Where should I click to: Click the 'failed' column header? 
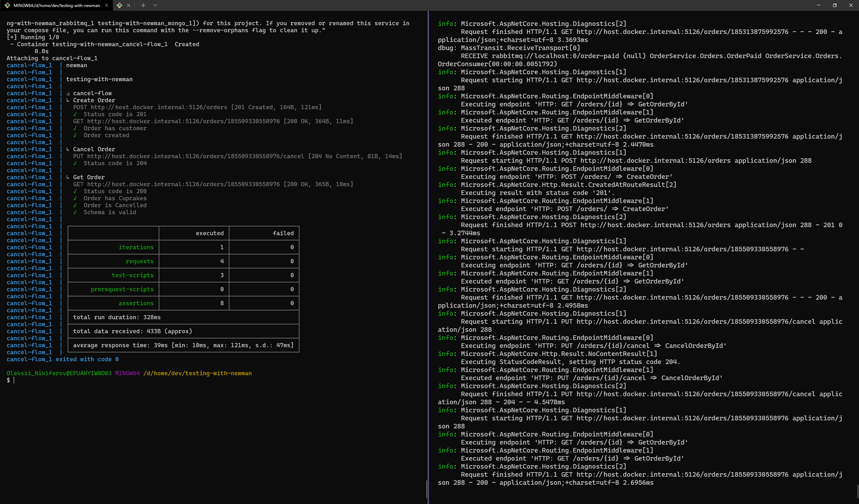pyautogui.click(x=283, y=233)
